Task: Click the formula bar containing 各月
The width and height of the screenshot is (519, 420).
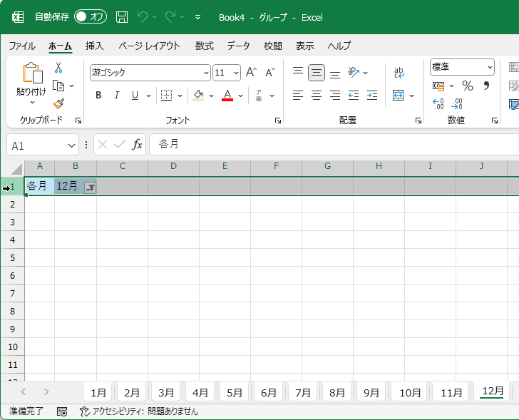Action: pyautogui.click(x=334, y=144)
